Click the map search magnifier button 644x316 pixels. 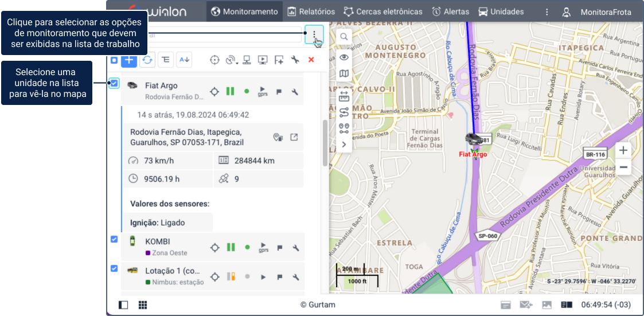(x=344, y=37)
